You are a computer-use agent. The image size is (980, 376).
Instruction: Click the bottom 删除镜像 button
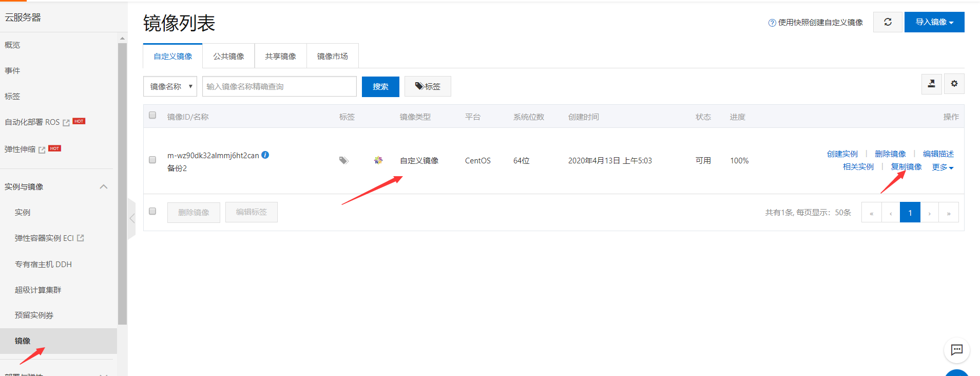194,212
